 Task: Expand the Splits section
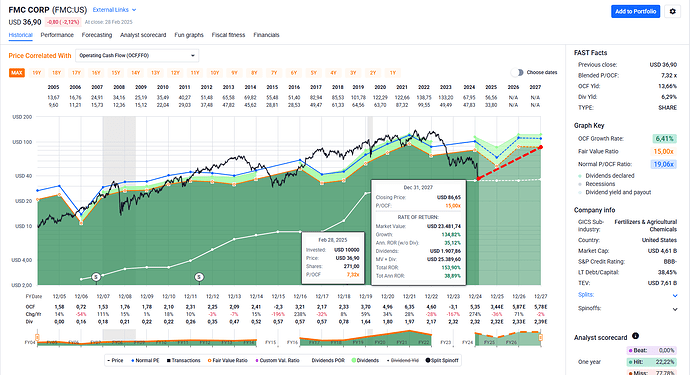tap(675, 295)
